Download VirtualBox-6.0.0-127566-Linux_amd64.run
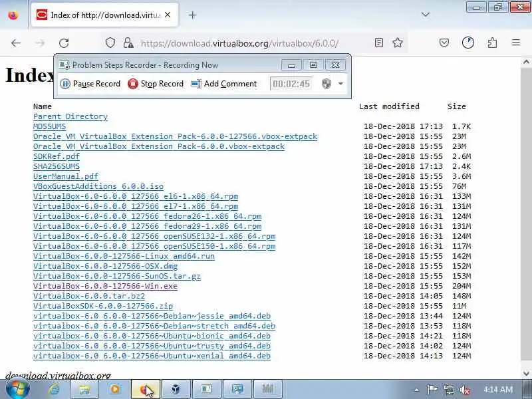Viewport: 532px width, 399px height. (x=124, y=256)
